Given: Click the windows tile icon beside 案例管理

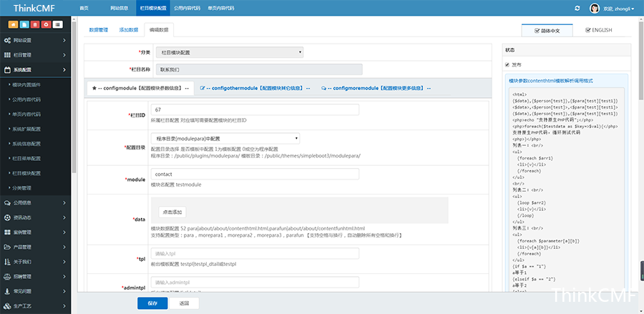Looking at the screenshot, I should tap(7, 232).
